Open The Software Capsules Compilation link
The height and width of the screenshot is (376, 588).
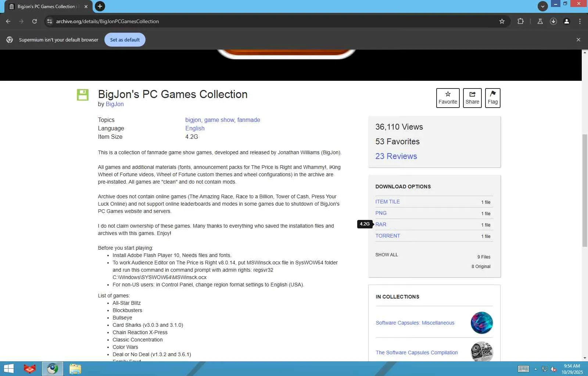pos(417,353)
